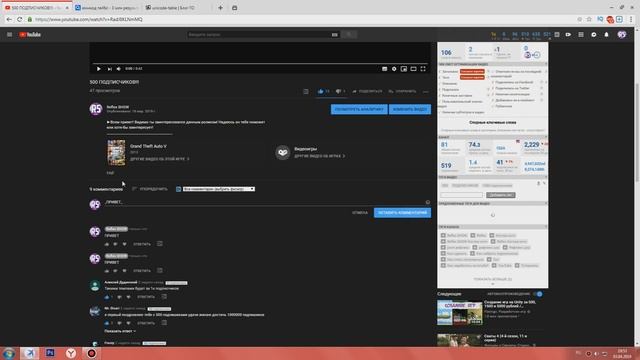The width and height of the screenshot is (640, 360).
Task: Open the comments filter dropdown
Action: pos(218,189)
